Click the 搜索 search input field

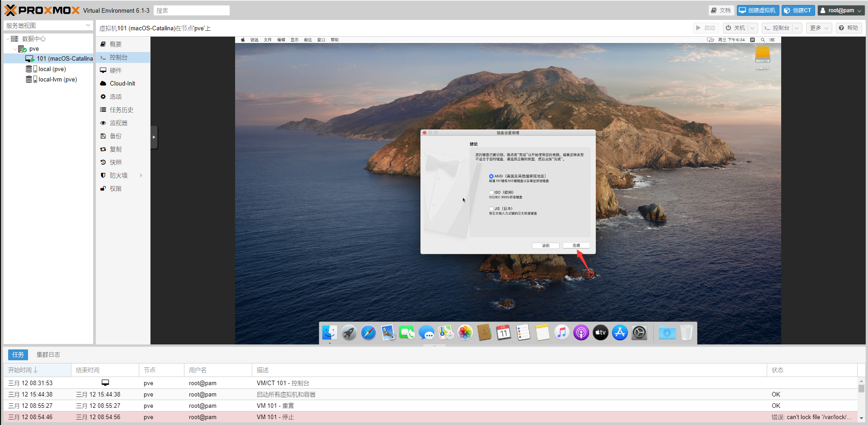[191, 10]
